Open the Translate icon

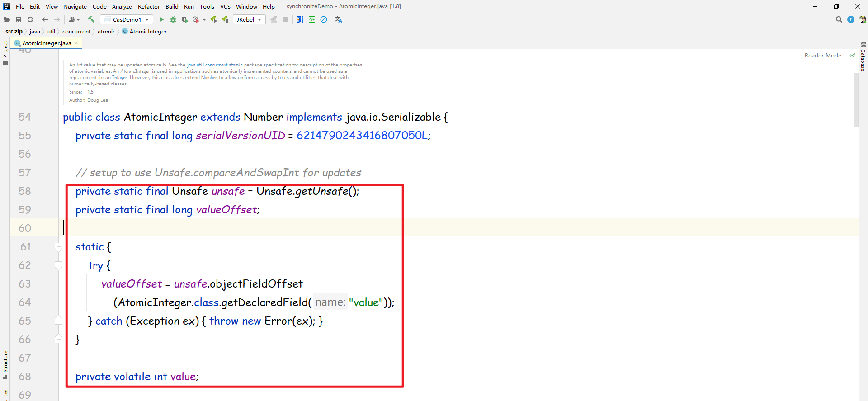[339, 19]
